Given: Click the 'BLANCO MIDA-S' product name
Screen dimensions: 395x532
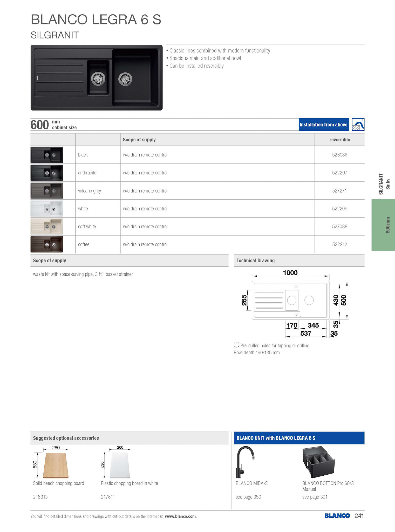Looking at the screenshot, I should click(x=251, y=483).
